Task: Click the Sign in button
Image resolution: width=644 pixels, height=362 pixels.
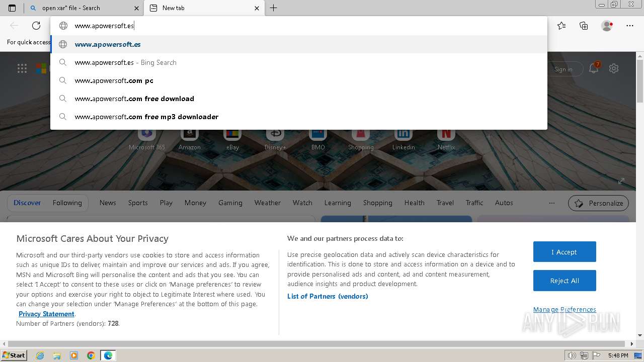Action: [563, 69]
